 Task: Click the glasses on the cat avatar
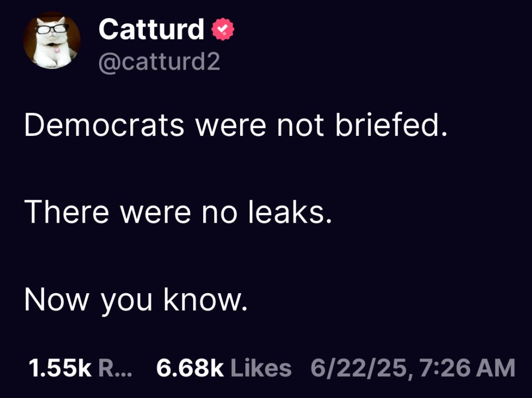pos(52,28)
